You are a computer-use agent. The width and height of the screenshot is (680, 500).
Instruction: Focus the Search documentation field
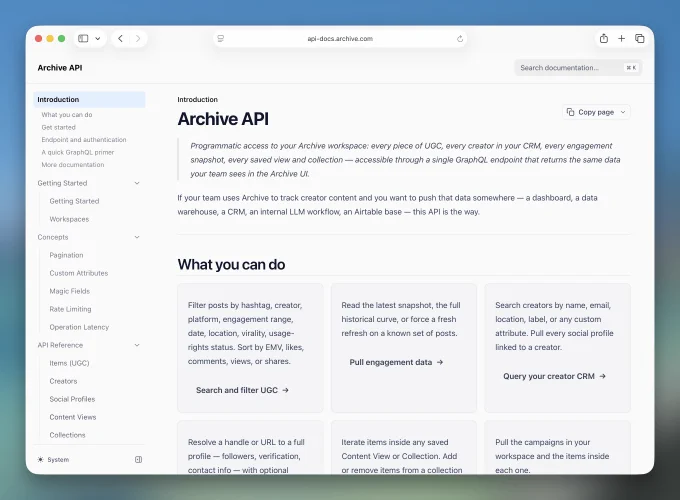click(578, 68)
